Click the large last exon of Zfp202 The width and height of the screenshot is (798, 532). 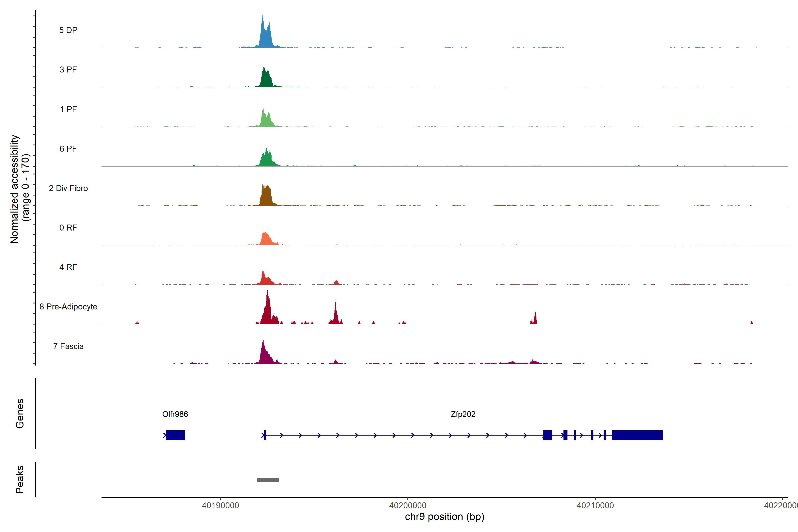pos(637,435)
